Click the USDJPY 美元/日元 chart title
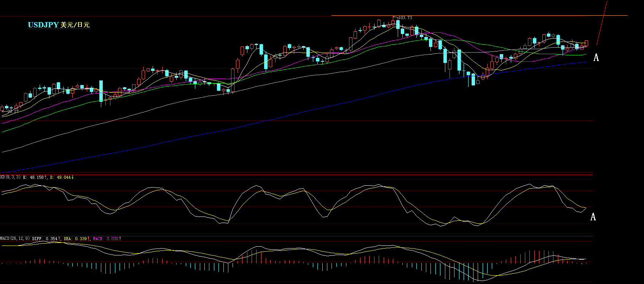This screenshot has width=644, height=284. point(59,25)
